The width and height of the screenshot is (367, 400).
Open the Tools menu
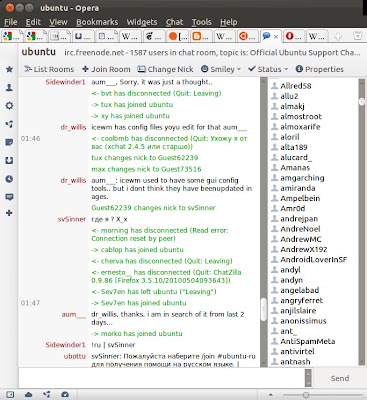pyautogui.click(x=201, y=22)
